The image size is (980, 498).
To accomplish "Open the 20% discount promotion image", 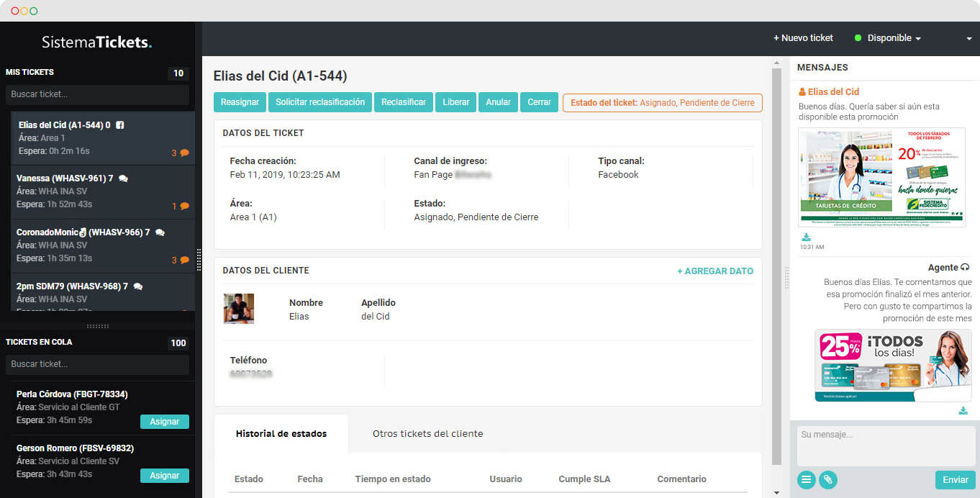I will pyautogui.click(x=882, y=178).
